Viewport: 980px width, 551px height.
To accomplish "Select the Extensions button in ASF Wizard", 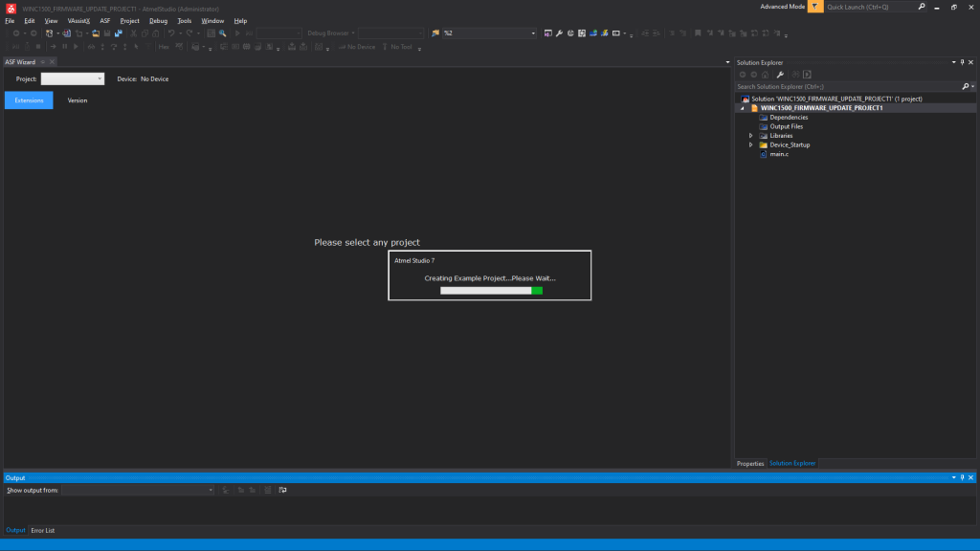I will pos(29,100).
